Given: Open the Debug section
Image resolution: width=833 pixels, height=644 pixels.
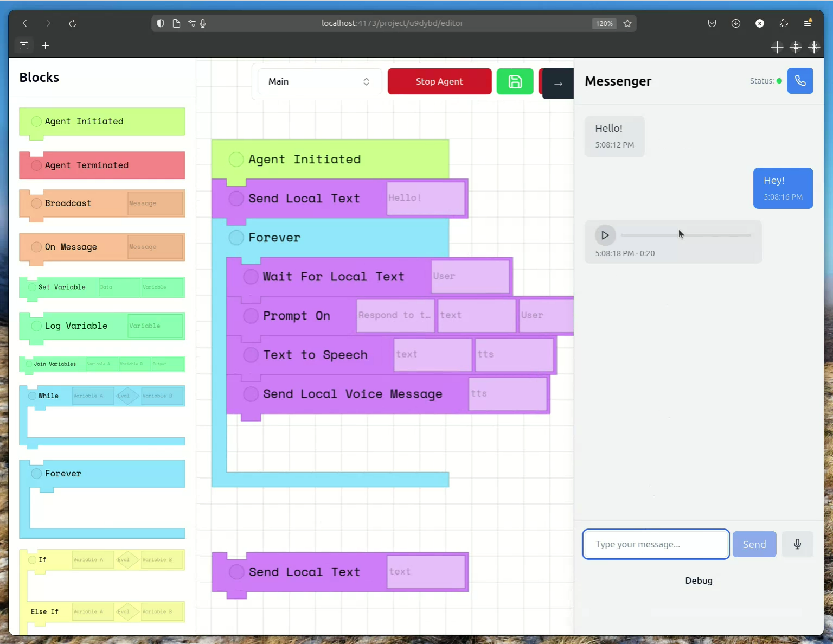Looking at the screenshot, I should (x=699, y=581).
